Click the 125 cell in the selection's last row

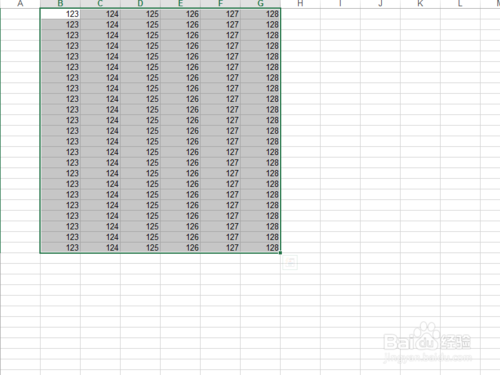point(140,248)
